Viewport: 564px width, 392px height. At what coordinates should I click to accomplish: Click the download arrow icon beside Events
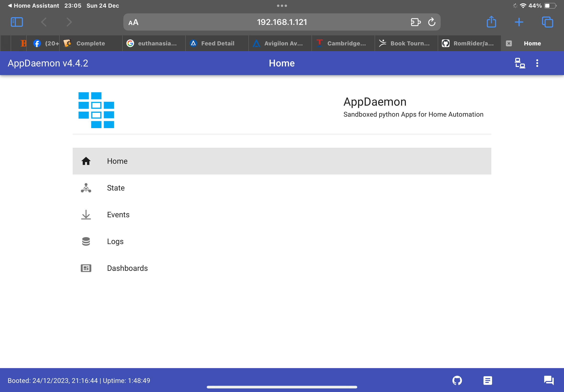point(86,214)
